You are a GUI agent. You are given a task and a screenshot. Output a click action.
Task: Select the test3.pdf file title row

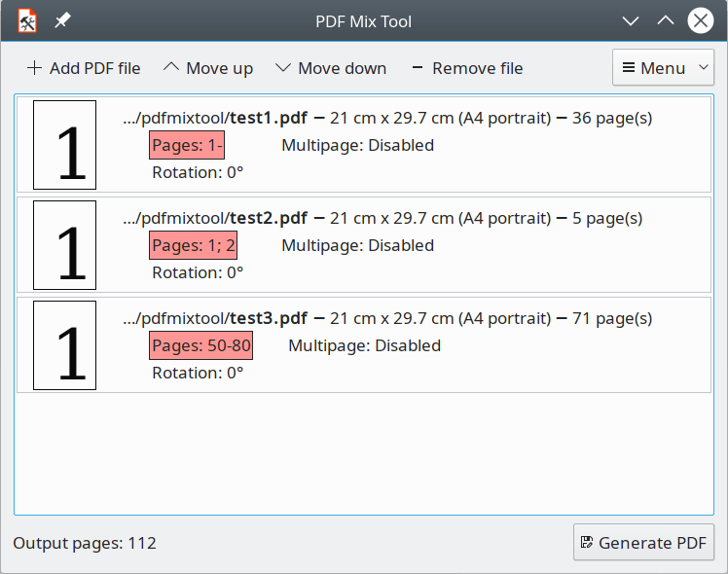click(387, 319)
